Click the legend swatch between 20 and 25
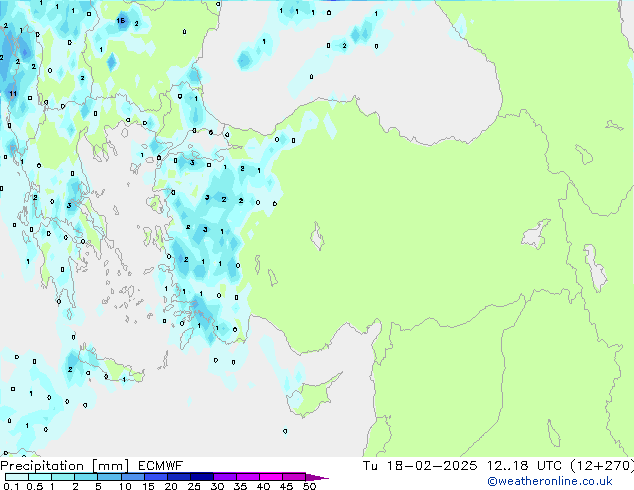The height and width of the screenshot is (490, 634). click(x=179, y=477)
